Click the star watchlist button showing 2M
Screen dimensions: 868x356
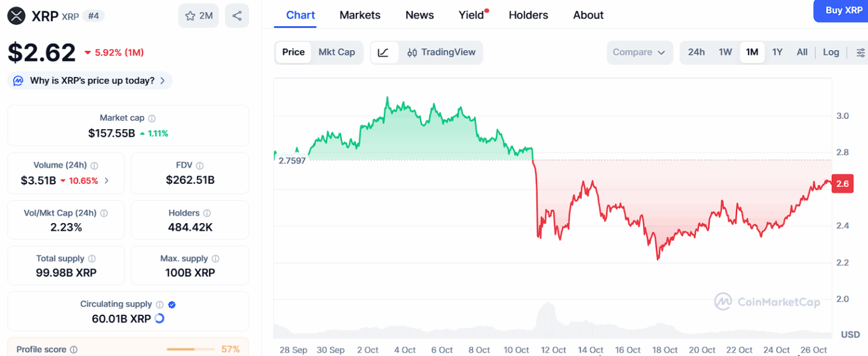198,16
